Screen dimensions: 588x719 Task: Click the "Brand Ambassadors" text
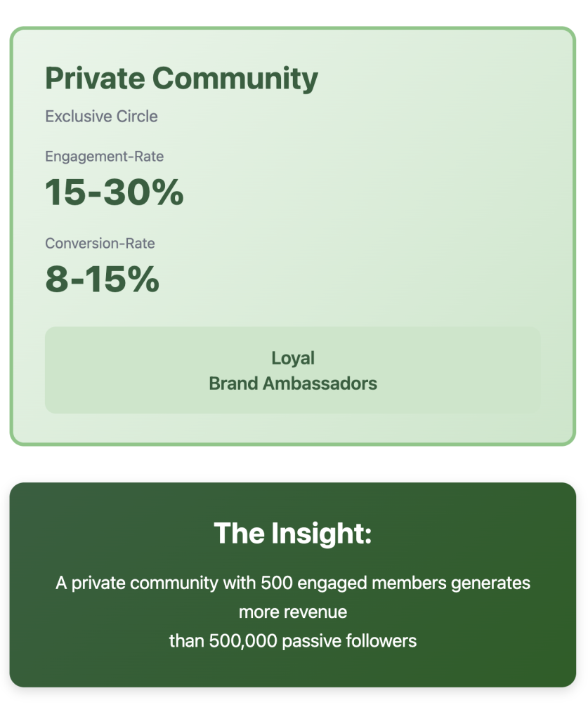(x=293, y=384)
